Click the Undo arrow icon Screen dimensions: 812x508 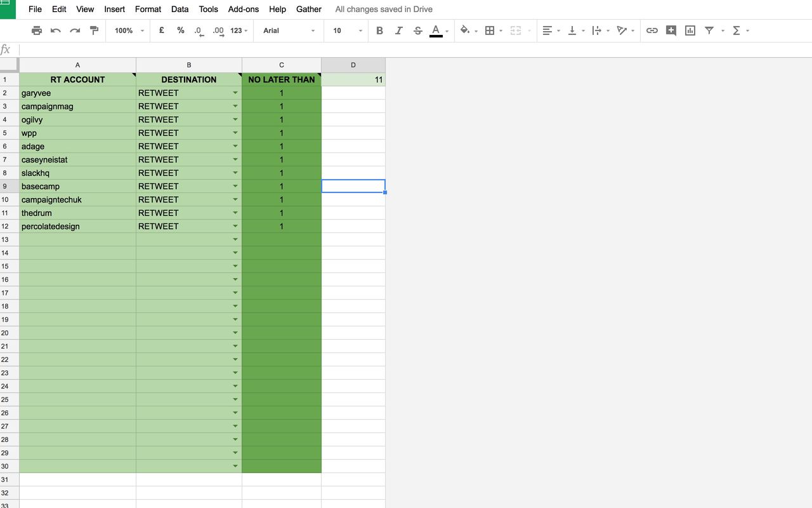click(x=56, y=30)
